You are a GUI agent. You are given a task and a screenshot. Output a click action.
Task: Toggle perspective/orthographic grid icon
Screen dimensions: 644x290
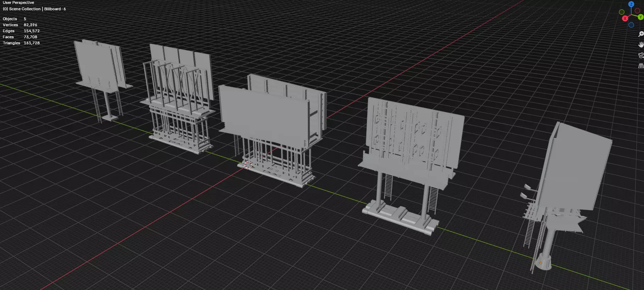pos(640,66)
